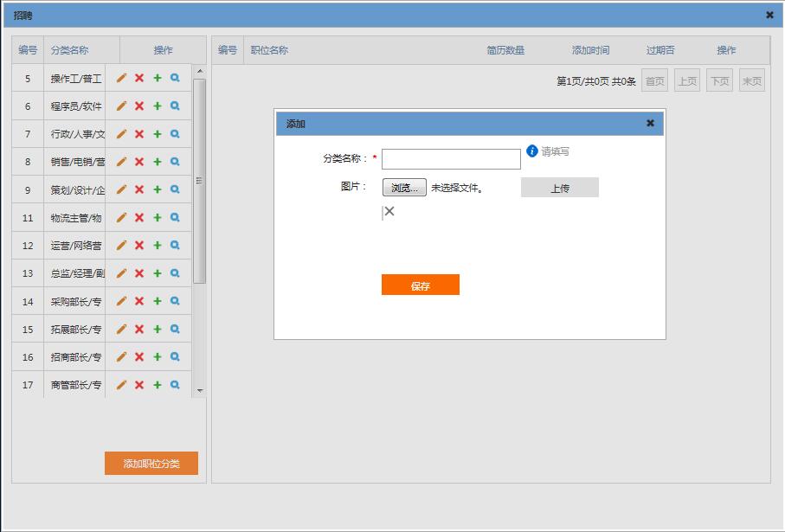Click green plus icon for row 7
This screenshot has height=532, width=785.
click(158, 134)
